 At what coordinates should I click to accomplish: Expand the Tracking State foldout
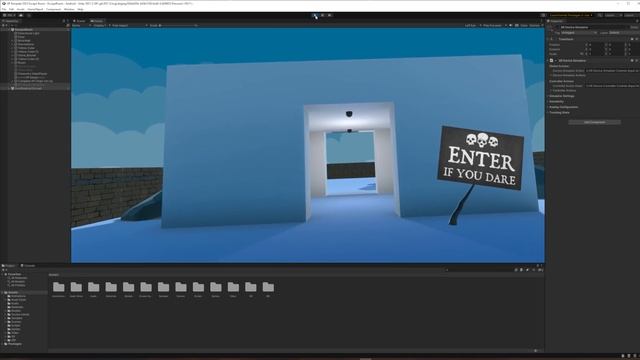point(559,112)
